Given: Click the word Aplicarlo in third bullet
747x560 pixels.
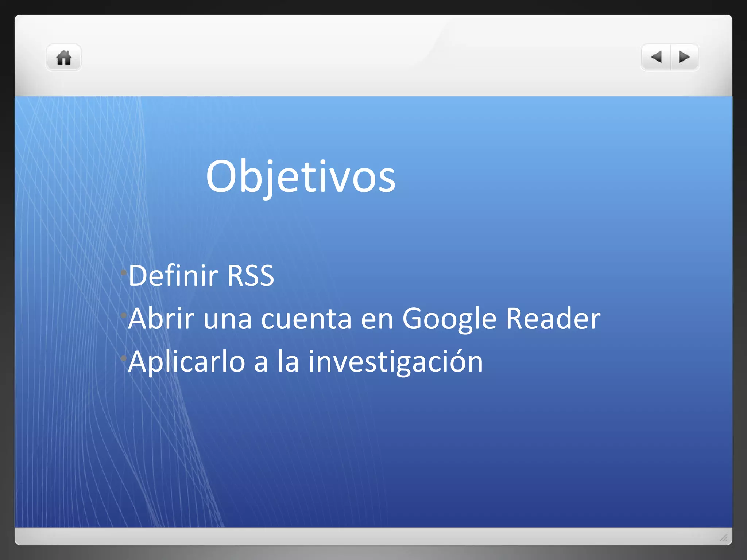Looking at the screenshot, I should coord(186,362).
